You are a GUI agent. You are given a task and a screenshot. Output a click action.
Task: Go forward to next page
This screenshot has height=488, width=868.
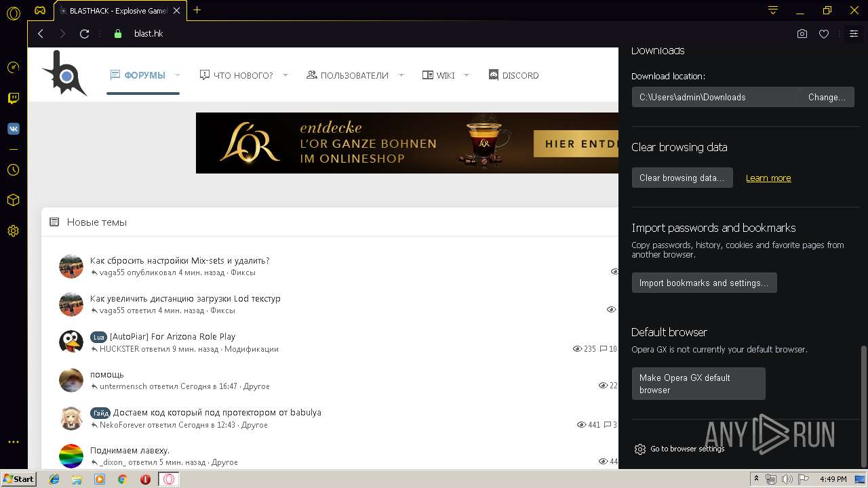62,34
